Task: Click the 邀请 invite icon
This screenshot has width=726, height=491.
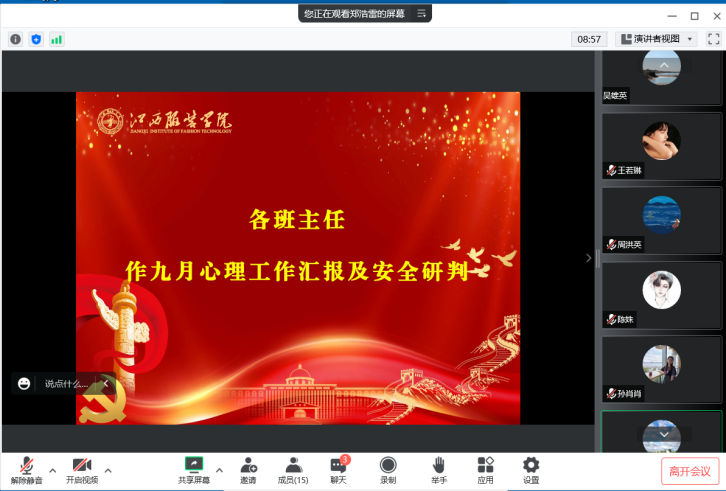Action: coord(247,465)
